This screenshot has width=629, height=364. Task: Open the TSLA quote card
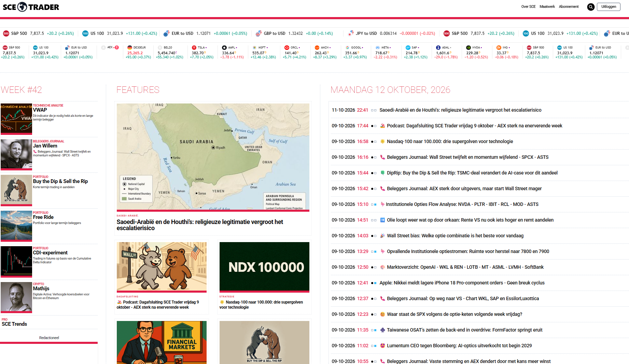[202, 53]
